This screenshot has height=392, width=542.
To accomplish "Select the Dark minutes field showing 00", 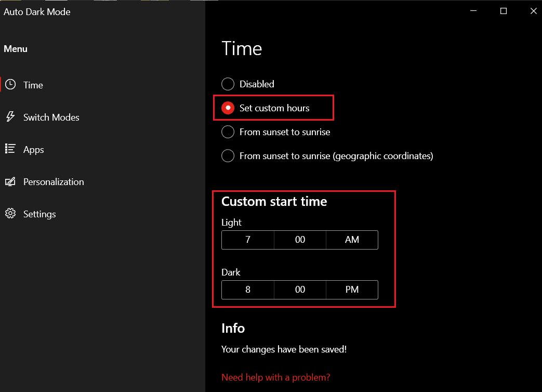I will point(300,290).
